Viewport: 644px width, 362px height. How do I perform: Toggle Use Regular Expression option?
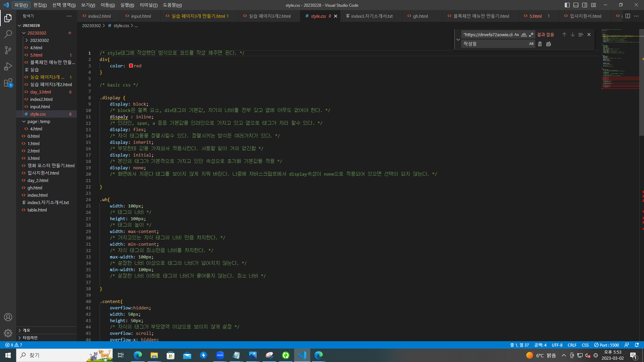[x=531, y=35]
